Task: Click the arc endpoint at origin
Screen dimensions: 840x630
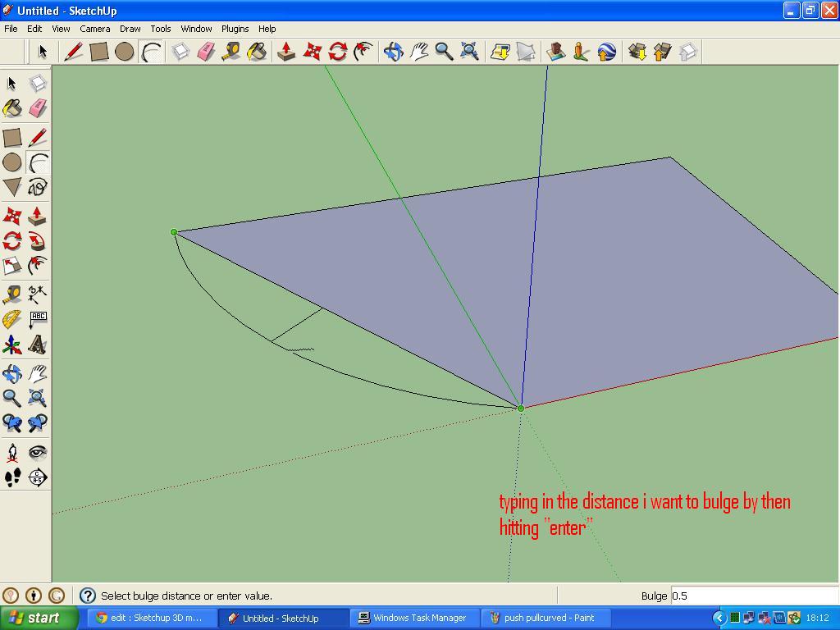Action: click(521, 409)
